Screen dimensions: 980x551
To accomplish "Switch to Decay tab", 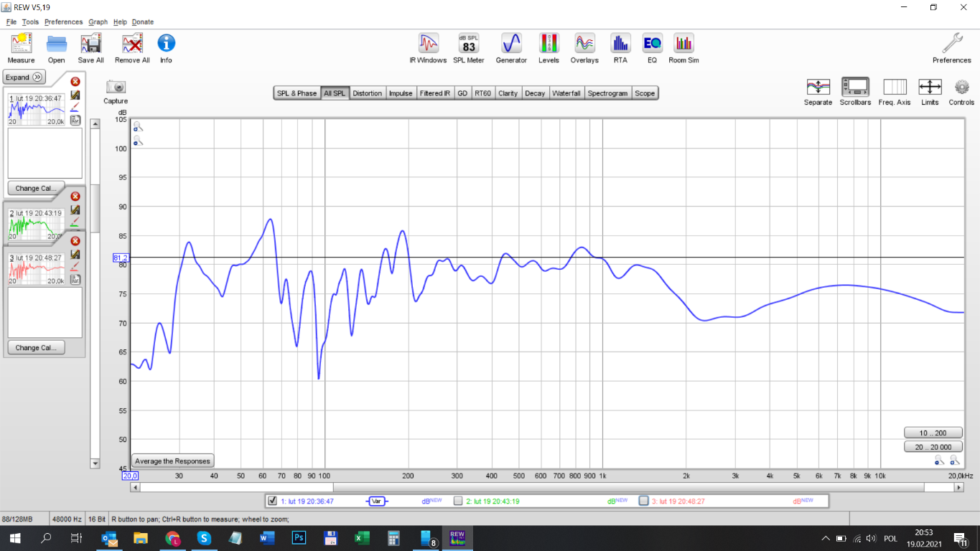I will [x=535, y=93].
